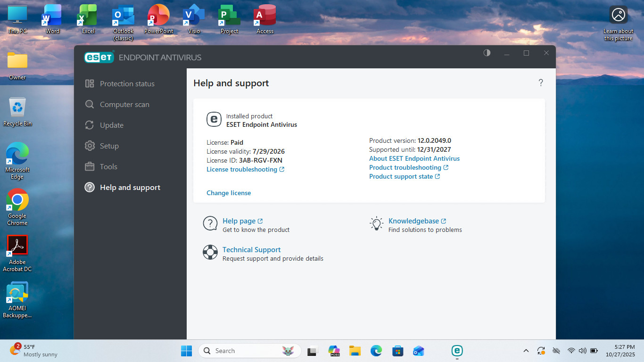
Task: Select the PowerPoint desktop shortcut
Action: [x=158, y=20]
